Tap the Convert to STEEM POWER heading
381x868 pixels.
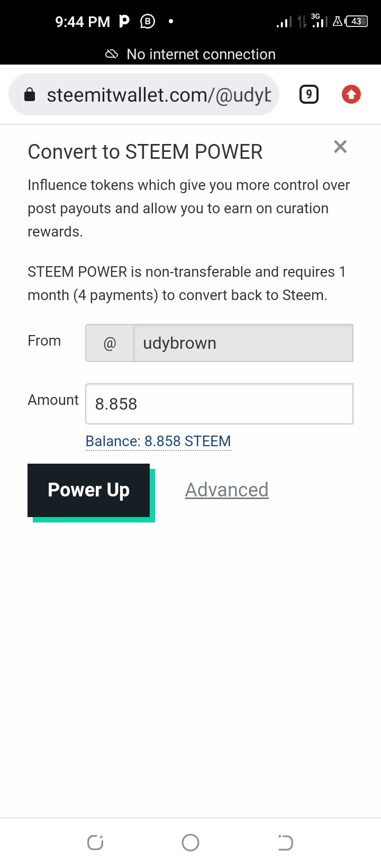coord(145,152)
